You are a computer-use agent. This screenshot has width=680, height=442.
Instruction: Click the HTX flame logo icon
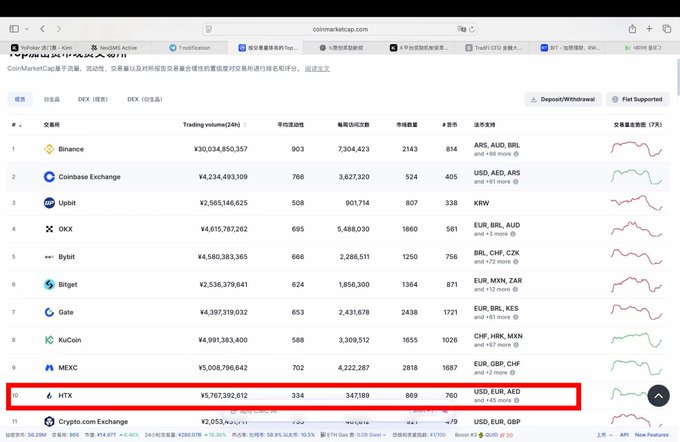49,396
